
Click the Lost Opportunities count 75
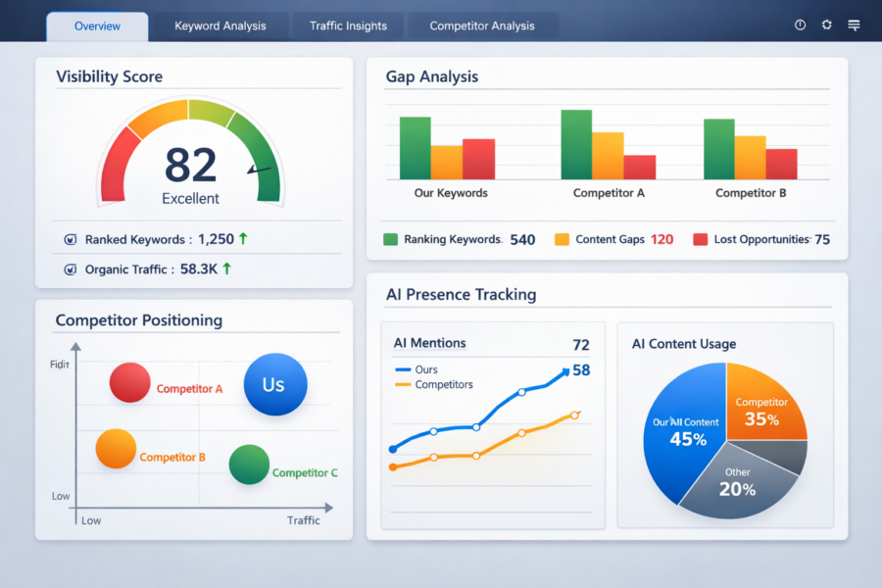[x=822, y=240]
